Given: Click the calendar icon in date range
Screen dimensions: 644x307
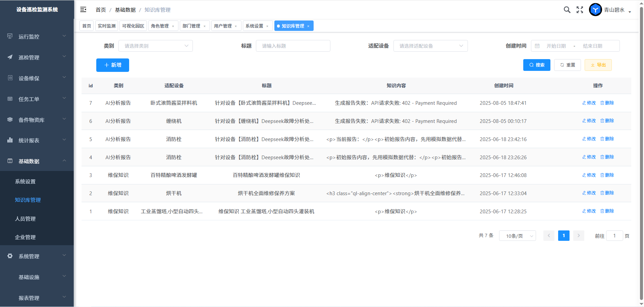Looking at the screenshot, I should coord(537,46).
